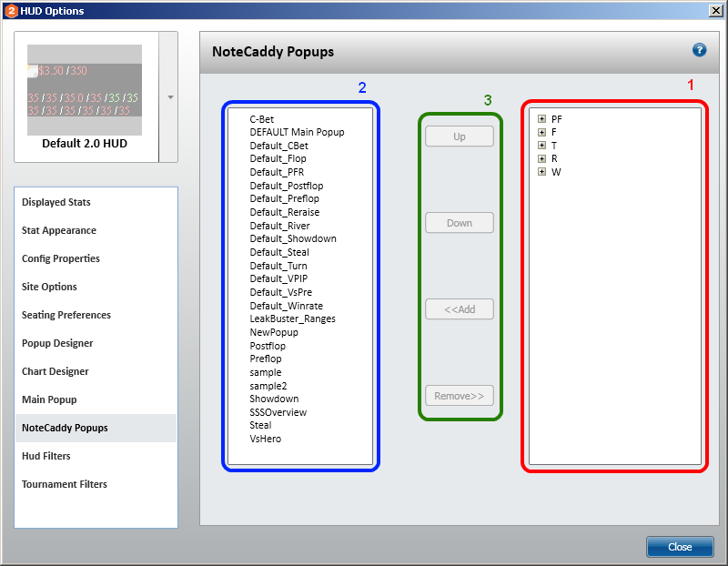Close the HUD Options window
728x566 pixels.
pos(715,10)
